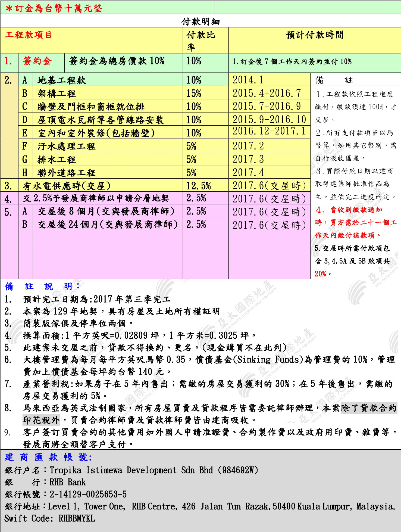Select text 簽約金為總房價款 10%
Image resolution: width=401 pixels, height=532 pixels.
pyautogui.click(x=117, y=61)
